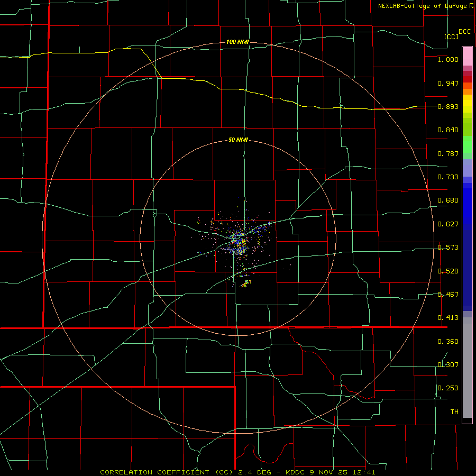The image size is (476, 476).
Task: Click the 1.000 color scale value
Action: tap(448, 59)
